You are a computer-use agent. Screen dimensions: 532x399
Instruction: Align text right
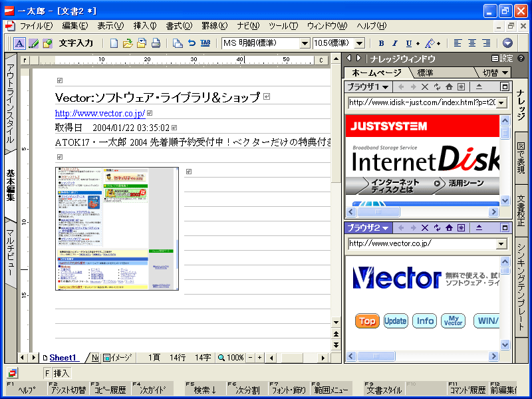(486, 43)
